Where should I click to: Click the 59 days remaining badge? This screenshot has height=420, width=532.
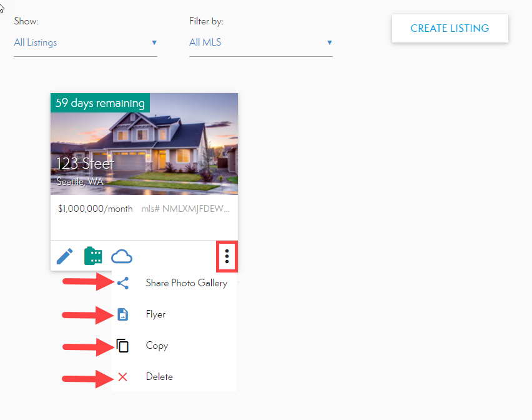pyautogui.click(x=100, y=103)
